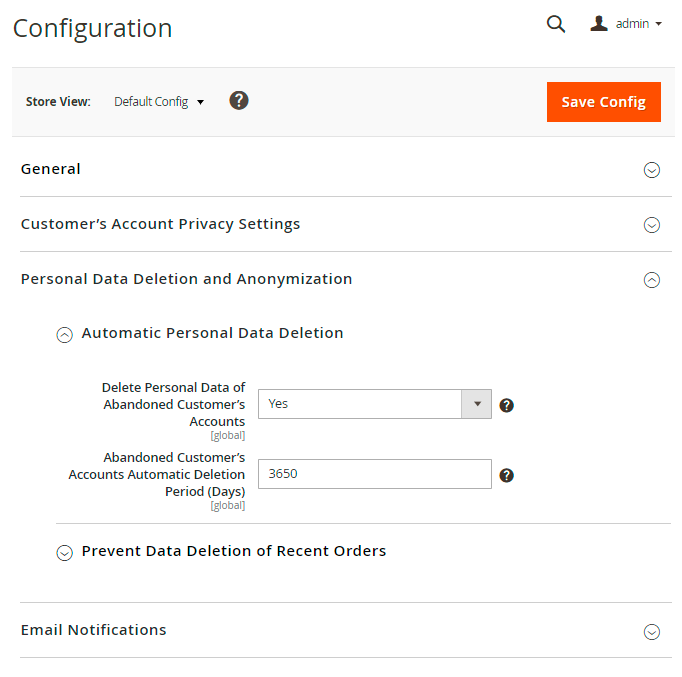Click help icon beside deletion period field
Viewport: 682px width, 677px height.
[x=507, y=475]
